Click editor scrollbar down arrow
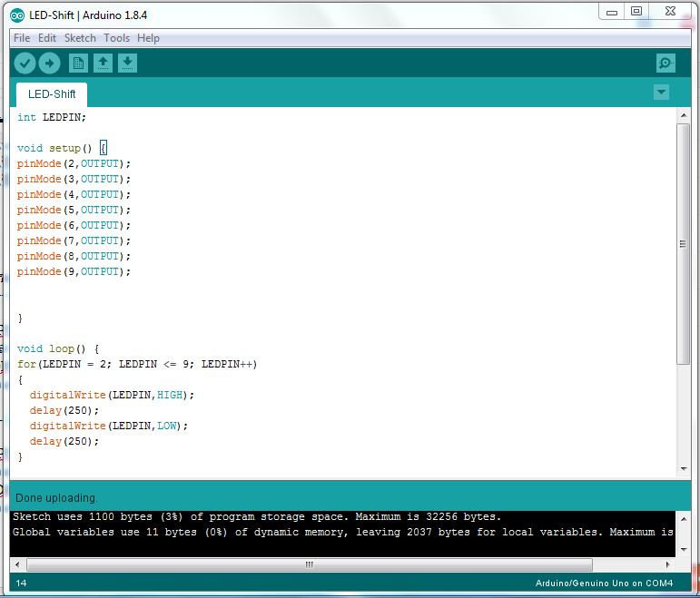The height and width of the screenshot is (598, 700). click(x=684, y=468)
